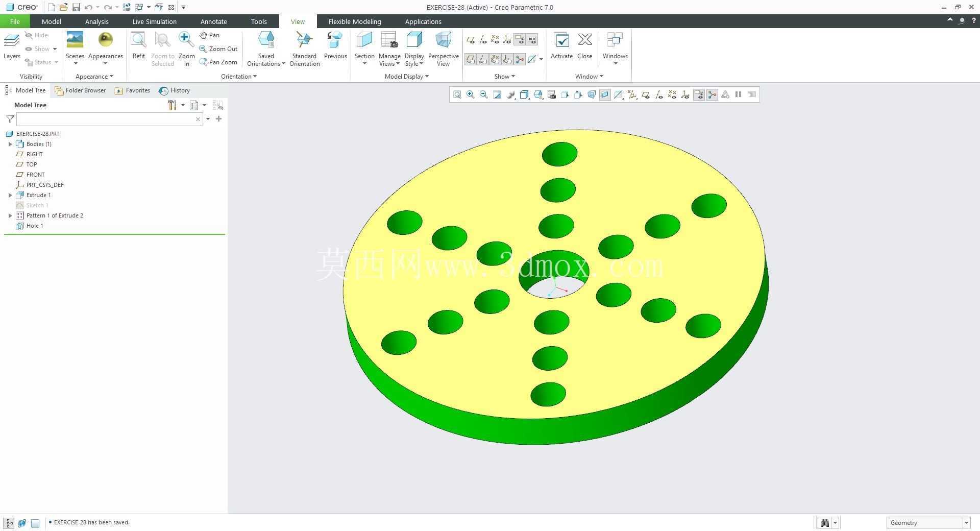Open the Appearances sphere icon

click(x=105, y=40)
